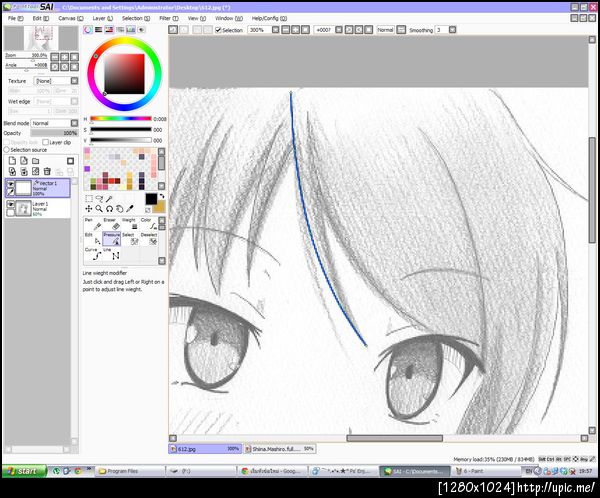Adjust the Hue slider
The height and width of the screenshot is (498, 600).
click(121, 119)
